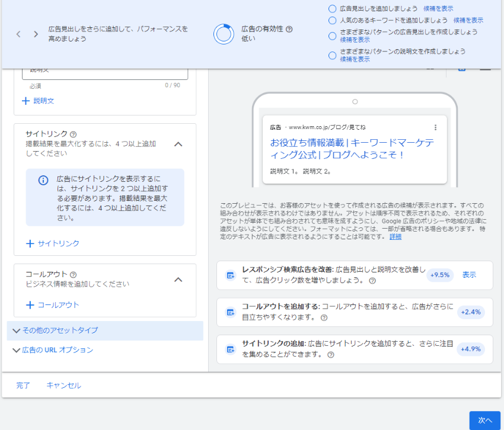
Task: Open help for 広告の有効性
Action: [x=289, y=29]
